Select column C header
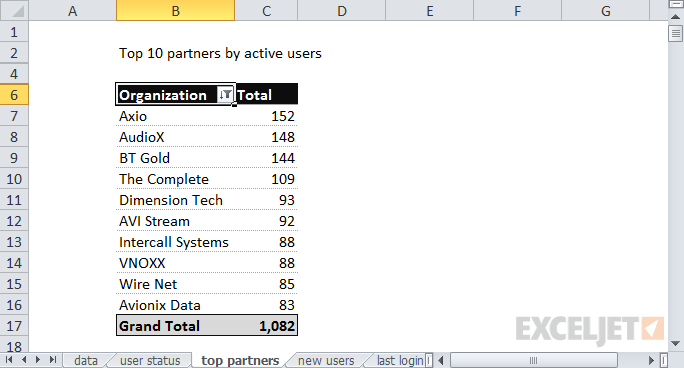Viewport: 684px width, 368px height. coord(266,10)
